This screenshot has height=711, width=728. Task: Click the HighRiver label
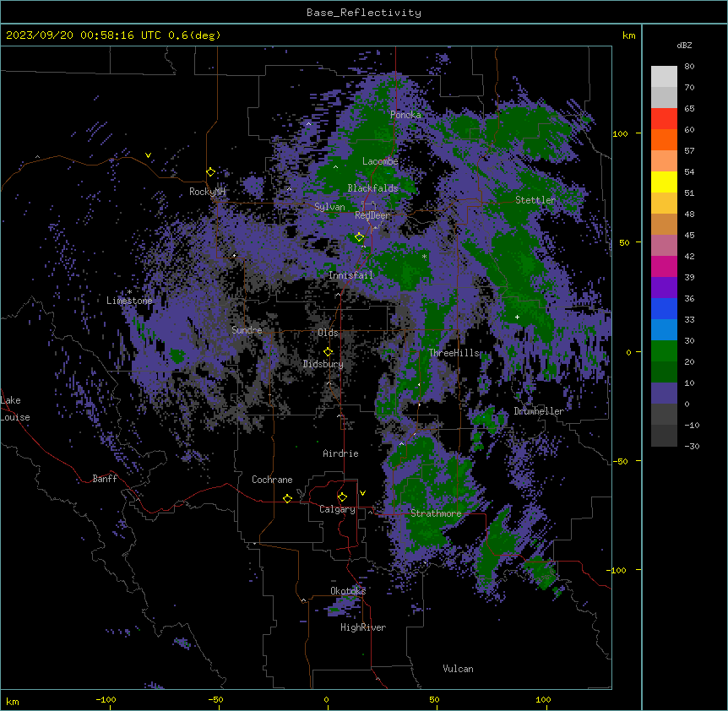[363, 627]
